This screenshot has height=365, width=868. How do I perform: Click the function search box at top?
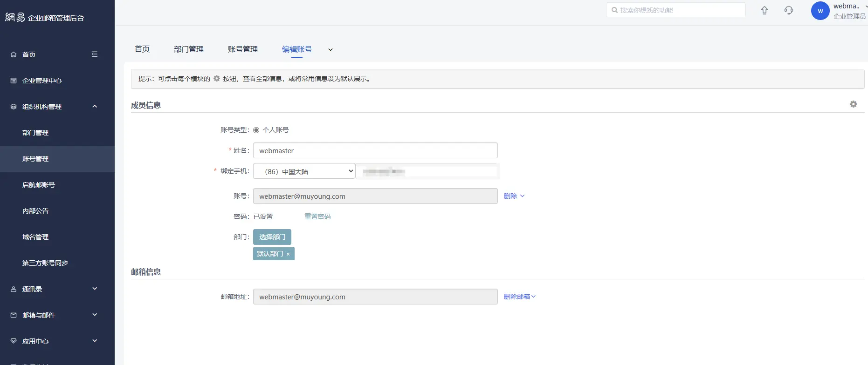[676, 10]
